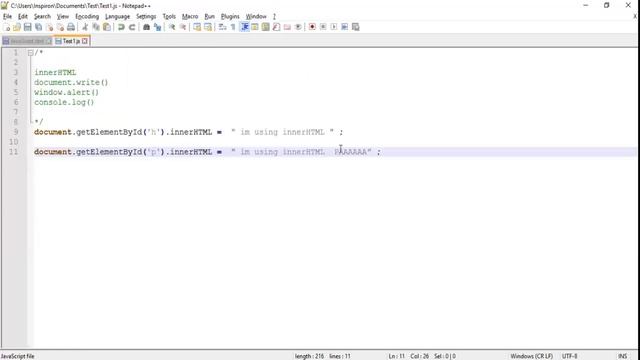Click the Zoom Out magnifier icon
Screen dimensions: 640x360
(x=183, y=27)
